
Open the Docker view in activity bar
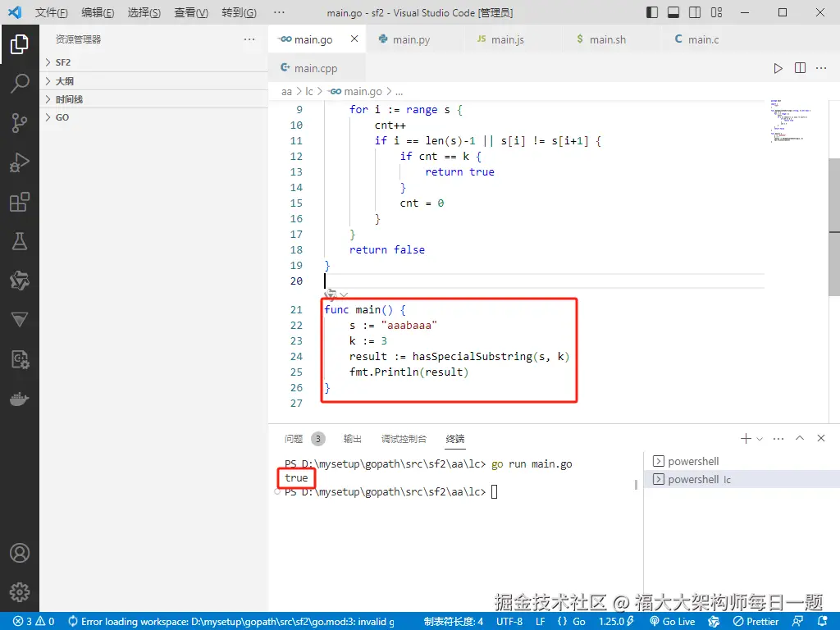tap(20, 399)
